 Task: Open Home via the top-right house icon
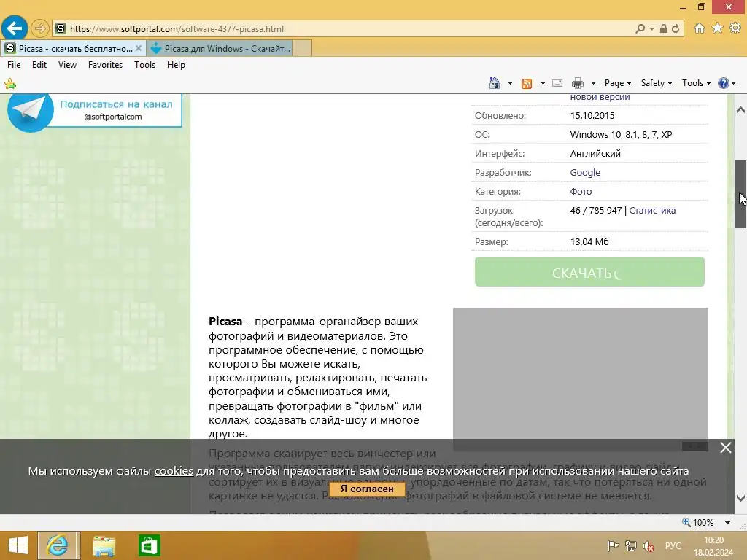pyautogui.click(x=700, y=28)
